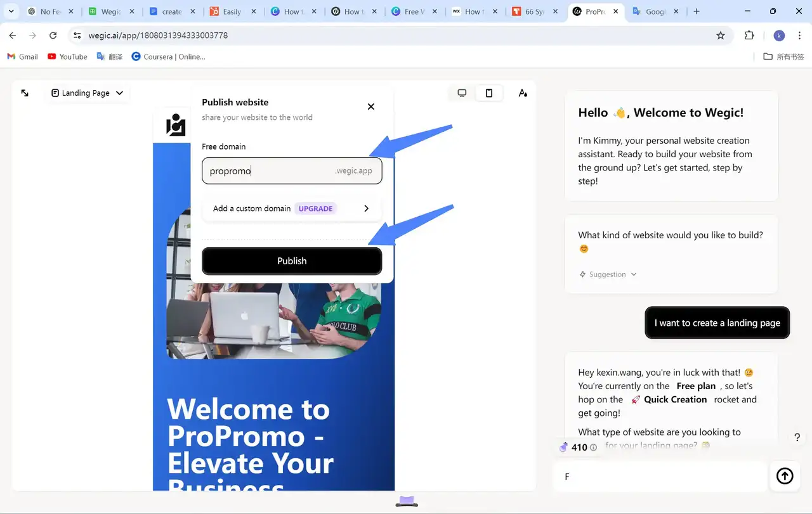
Task: Close the ProPro browser tab
Action: 616,11
